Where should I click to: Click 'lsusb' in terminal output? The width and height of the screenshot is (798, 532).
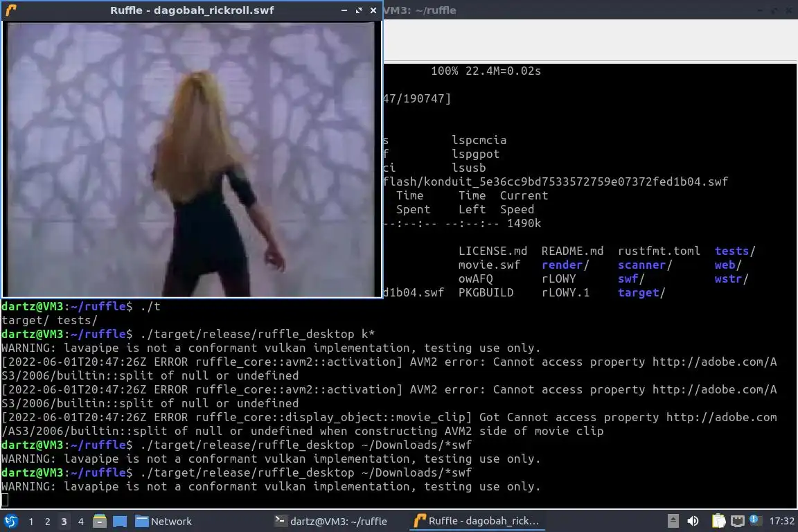tap(468, 168)
